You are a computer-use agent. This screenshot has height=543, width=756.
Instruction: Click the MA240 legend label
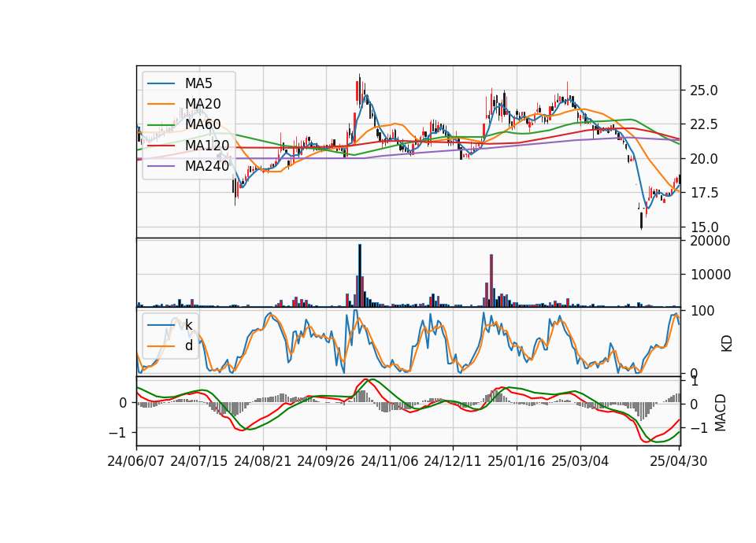point(207,166)
